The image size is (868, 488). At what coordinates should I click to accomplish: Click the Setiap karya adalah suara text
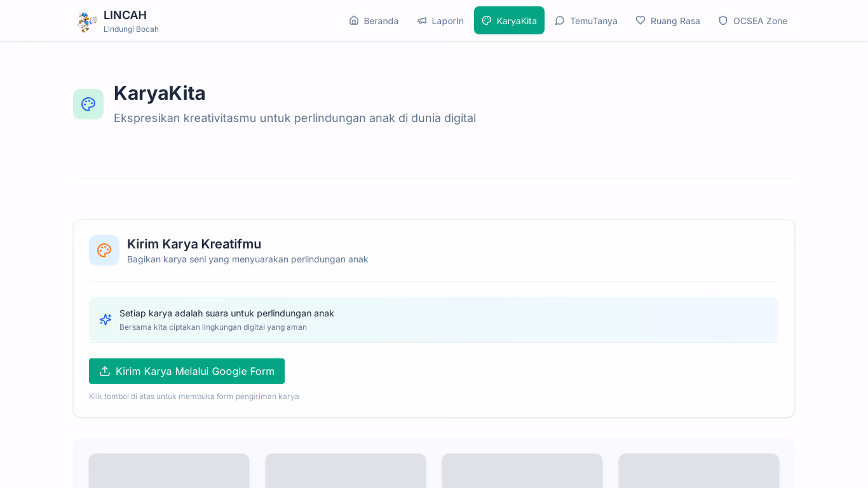pos(227,313)
